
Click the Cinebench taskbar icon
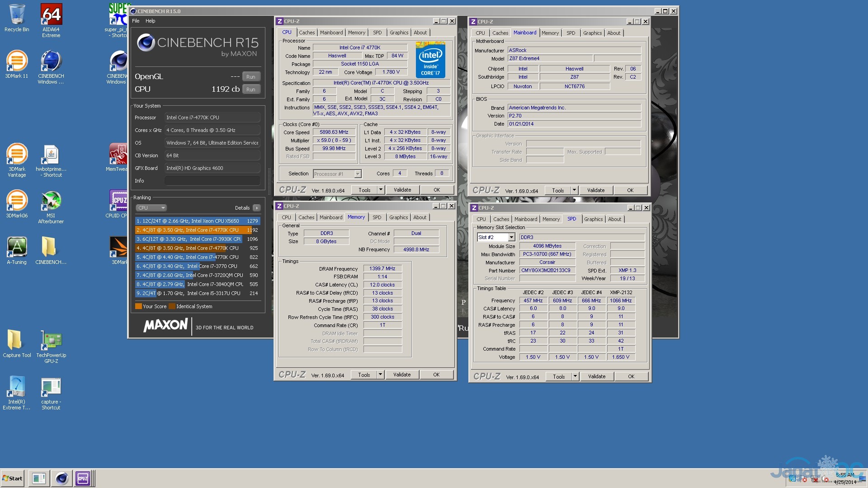(x=62, y=478)
